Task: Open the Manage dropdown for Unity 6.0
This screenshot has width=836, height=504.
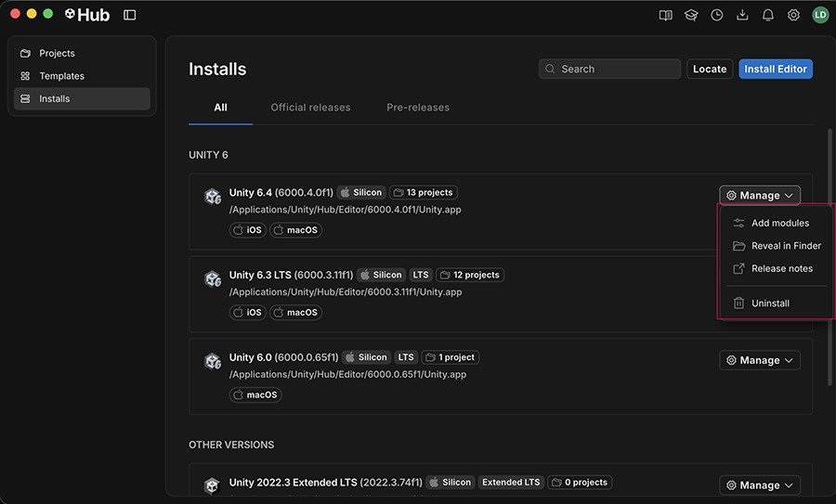Action: 760,360
